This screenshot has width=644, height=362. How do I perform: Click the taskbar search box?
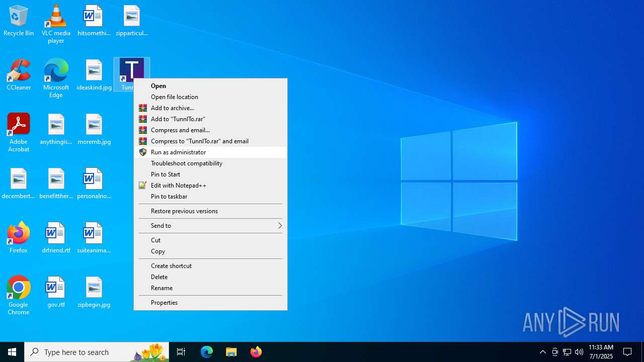click(97, 352)
